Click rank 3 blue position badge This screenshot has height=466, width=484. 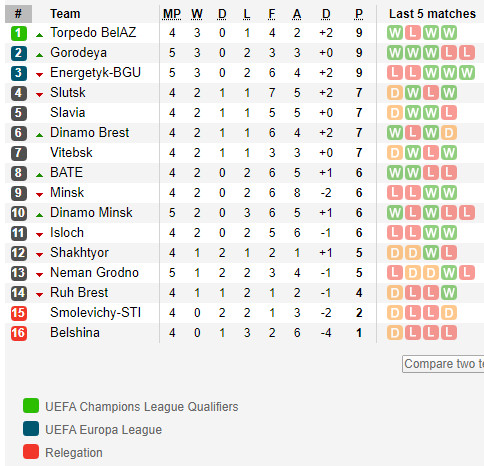click(19, 73)
